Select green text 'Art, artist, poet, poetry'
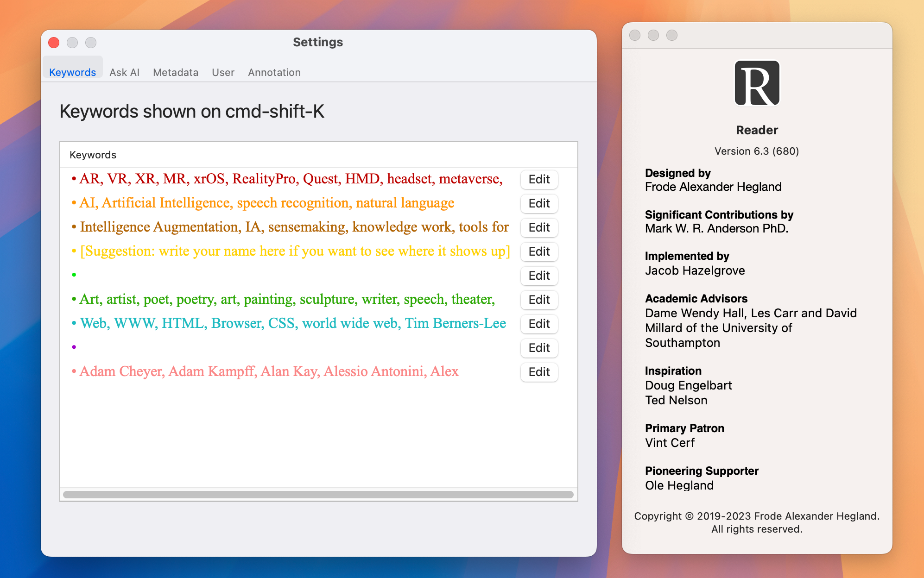The height and width of the screenshot is (578, 924). coord(147,299)
